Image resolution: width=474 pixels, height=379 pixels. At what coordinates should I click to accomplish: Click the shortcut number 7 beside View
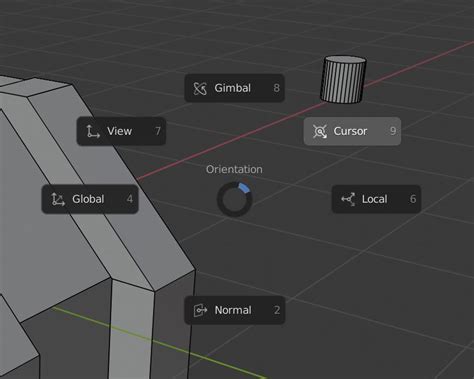click(x=158, y=131)
